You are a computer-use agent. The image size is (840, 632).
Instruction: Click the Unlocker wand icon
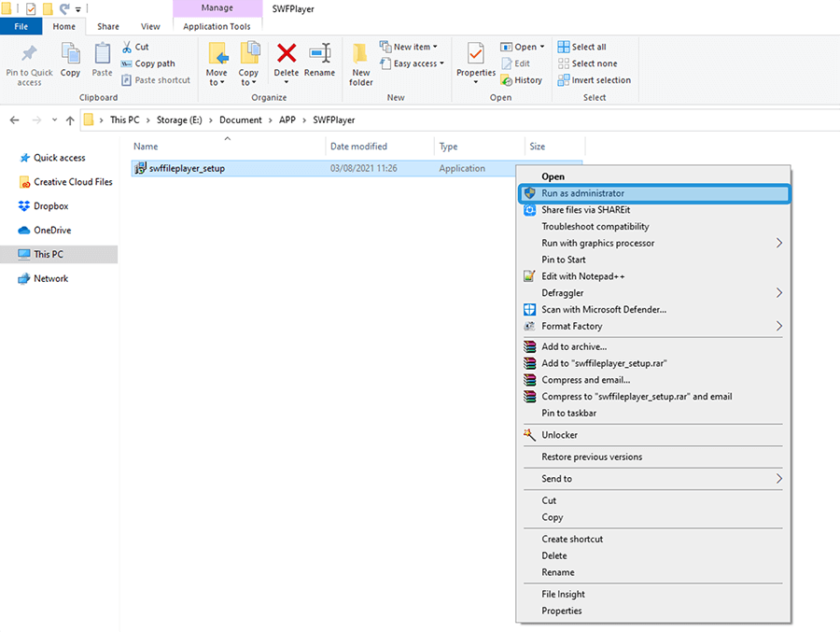(529, 435)
